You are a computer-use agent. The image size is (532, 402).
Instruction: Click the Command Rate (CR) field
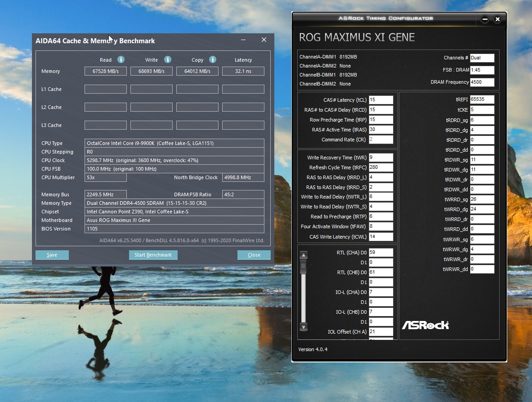click(x=381, y=139)
